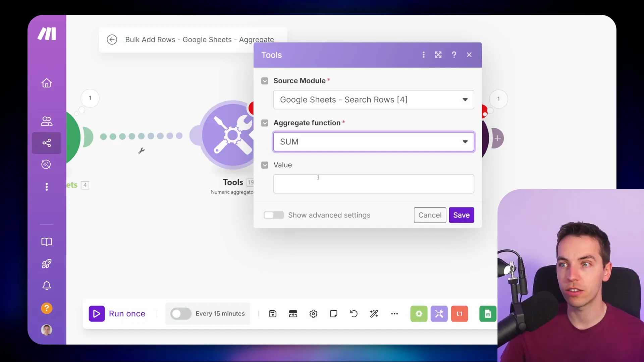This screenshot has width=644, height=362.
Task: Open the three-dot More menu in the sidebar
Action: 47,187
